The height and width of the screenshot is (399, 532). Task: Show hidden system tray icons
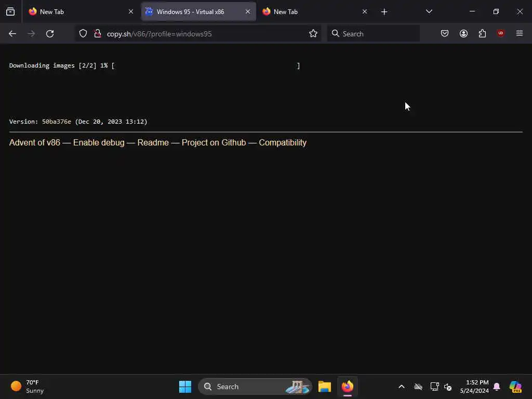pos(402,387)
